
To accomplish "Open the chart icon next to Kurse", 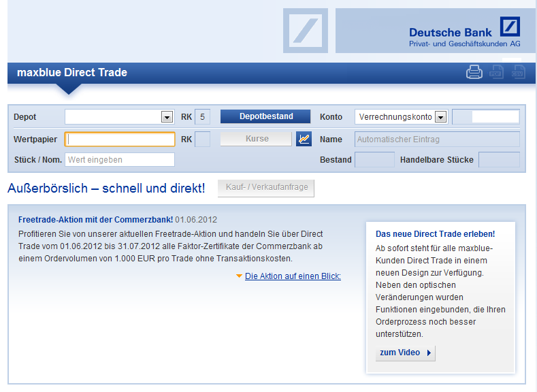I will [304, 139].
